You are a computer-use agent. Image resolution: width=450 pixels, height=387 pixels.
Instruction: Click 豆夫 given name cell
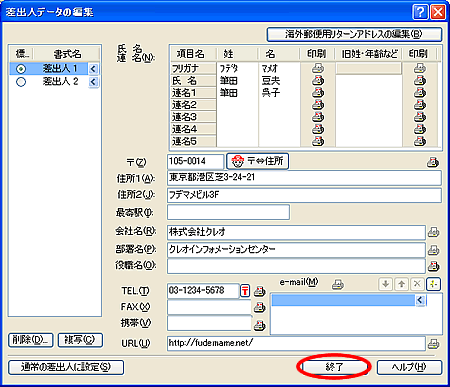279,80
